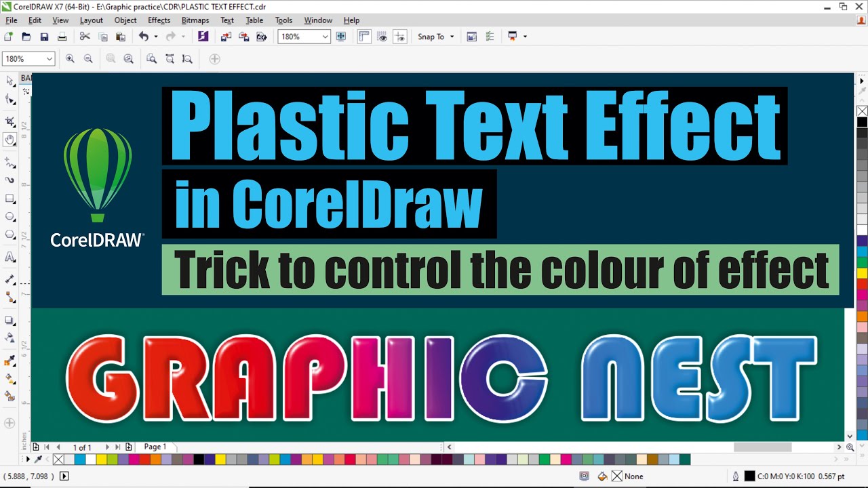Open the Layout menu
The height and width of the screenshot is (488, 868).
click(92, 20)
